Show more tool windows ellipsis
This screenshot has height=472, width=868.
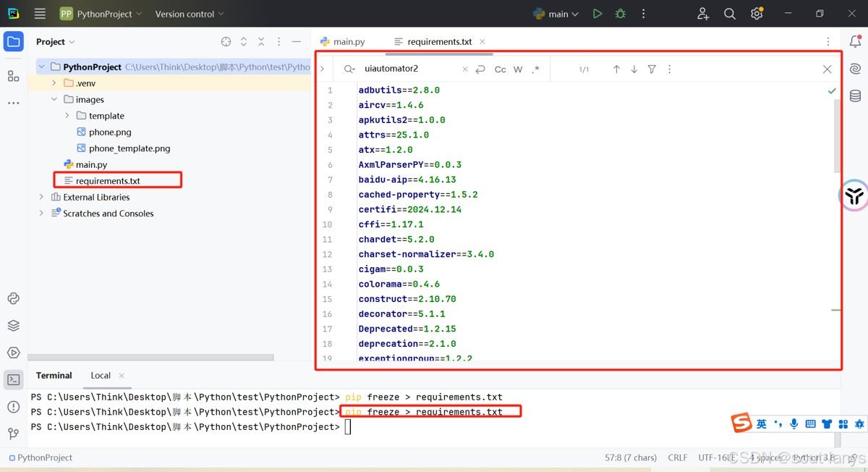click(13, 103)
